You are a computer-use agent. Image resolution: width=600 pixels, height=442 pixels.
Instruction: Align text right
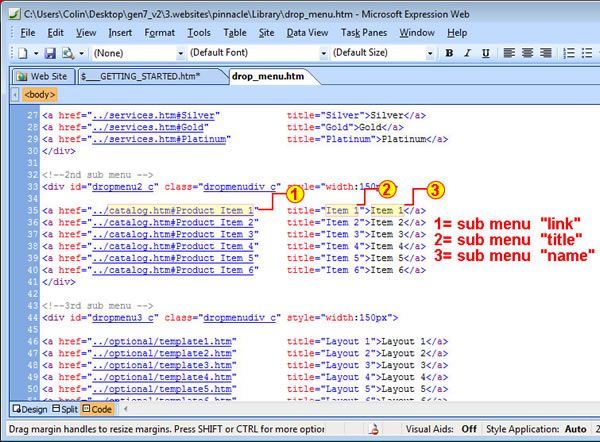[x=543, y=53]
